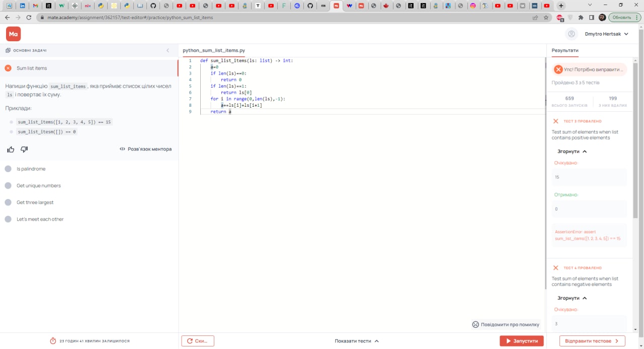The width and height of the screenshot is (644, 349).
Task: Expand Показати тести panel
Action: coord(357,341)
